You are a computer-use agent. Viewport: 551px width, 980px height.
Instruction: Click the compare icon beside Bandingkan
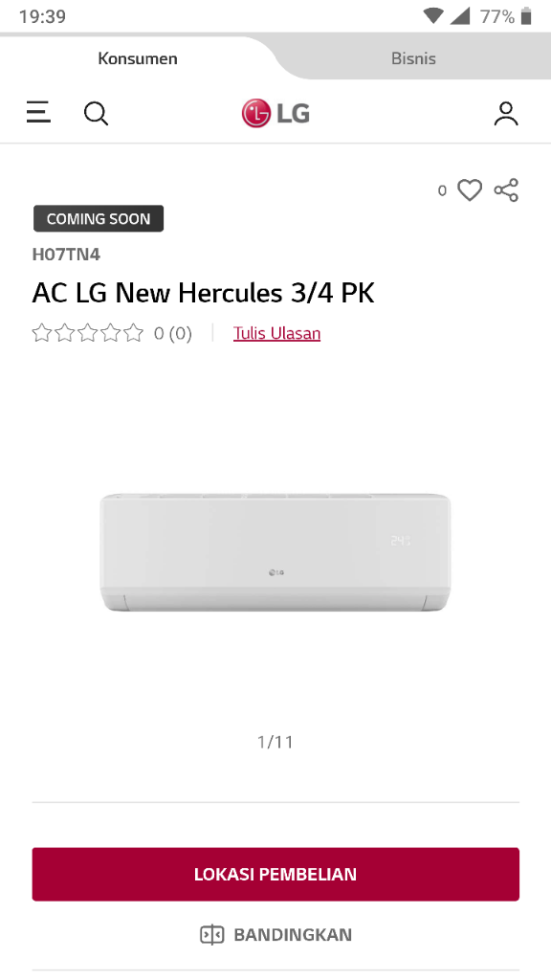(x=211, y=935)
